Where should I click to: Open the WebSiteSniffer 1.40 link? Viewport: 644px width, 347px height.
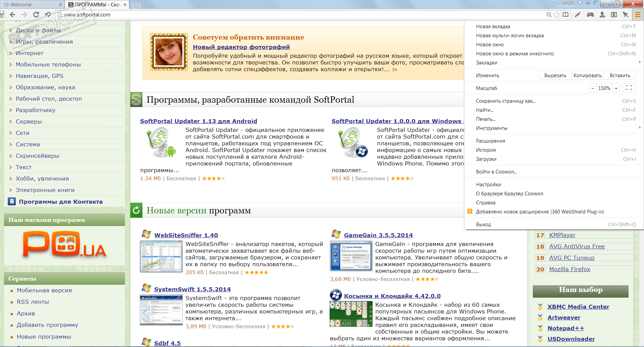click(x=186, y=235)
